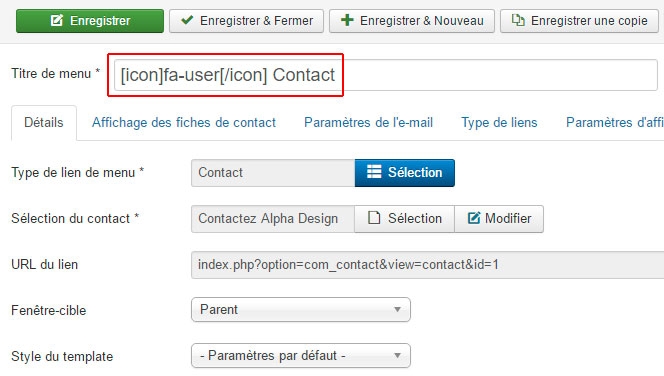Select the Type de liens tab
The height and width of the screenshot is (376, 664).
point(499,123)
